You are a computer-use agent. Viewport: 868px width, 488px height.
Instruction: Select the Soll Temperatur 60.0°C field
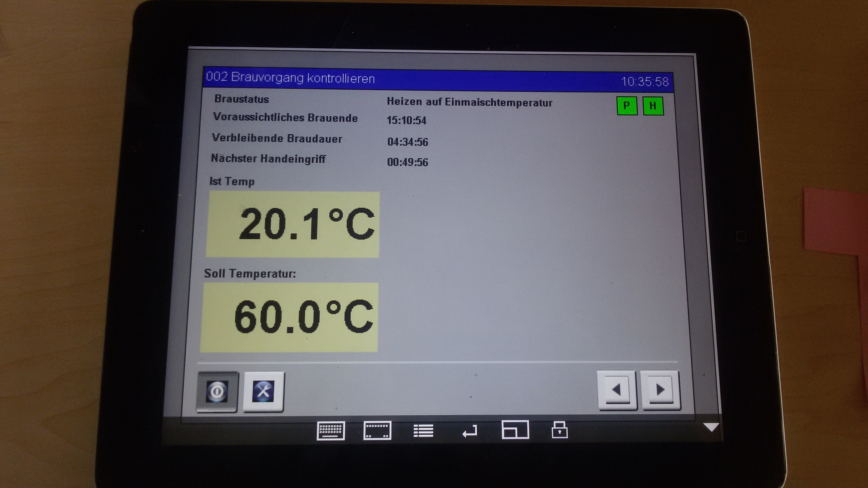click(x=289, y=317)
